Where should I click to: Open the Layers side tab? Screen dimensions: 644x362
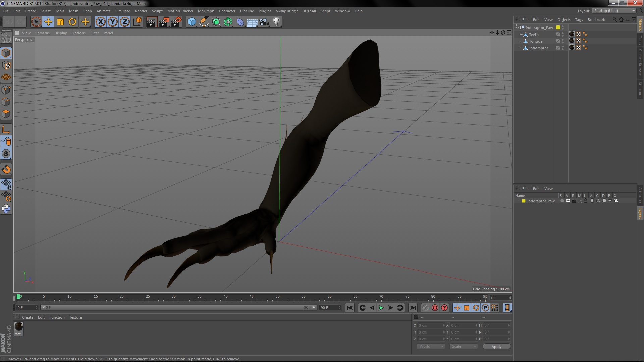(x=640, y=213)
